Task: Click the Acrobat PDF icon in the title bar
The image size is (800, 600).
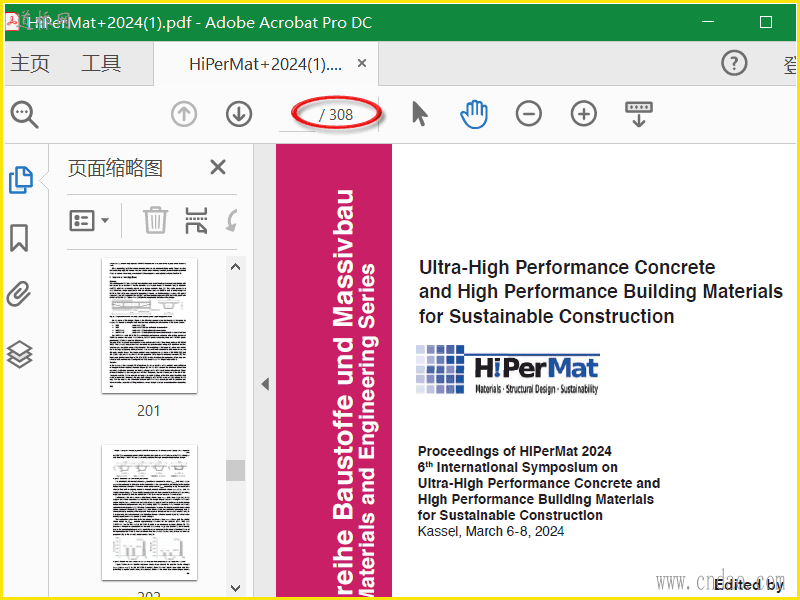Action: pyautogui.click(x=11, y=21)
